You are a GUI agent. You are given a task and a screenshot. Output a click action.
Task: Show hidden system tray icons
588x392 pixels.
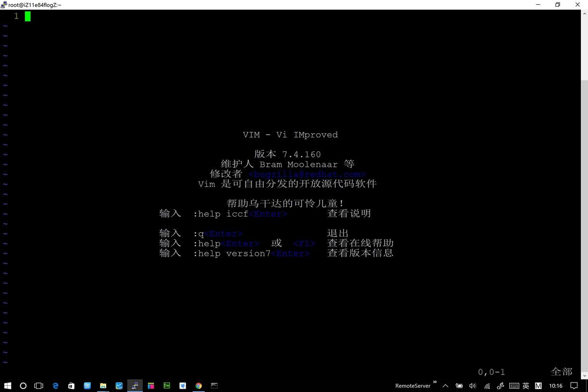pos(445,386)
